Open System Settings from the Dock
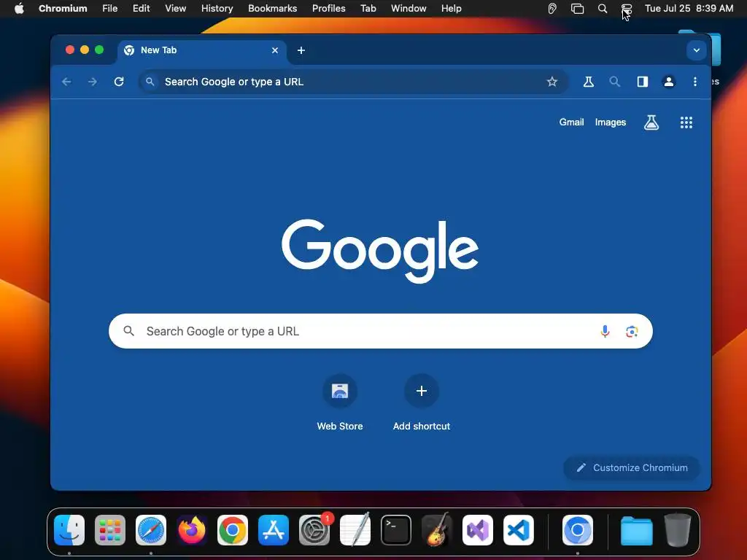The image size is (747, 560). (x=314, y=530)
